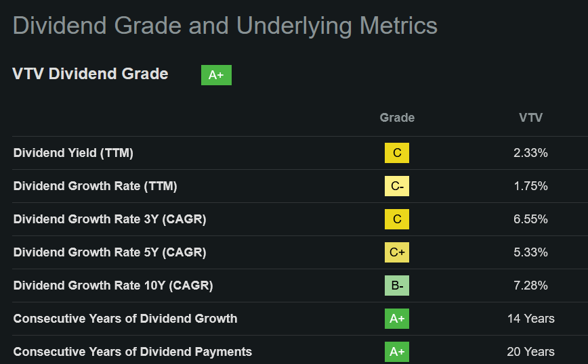
Task: Click the A+ badge for Consecutive Years of Dividend Growth
Action: (x=397, y=319)
